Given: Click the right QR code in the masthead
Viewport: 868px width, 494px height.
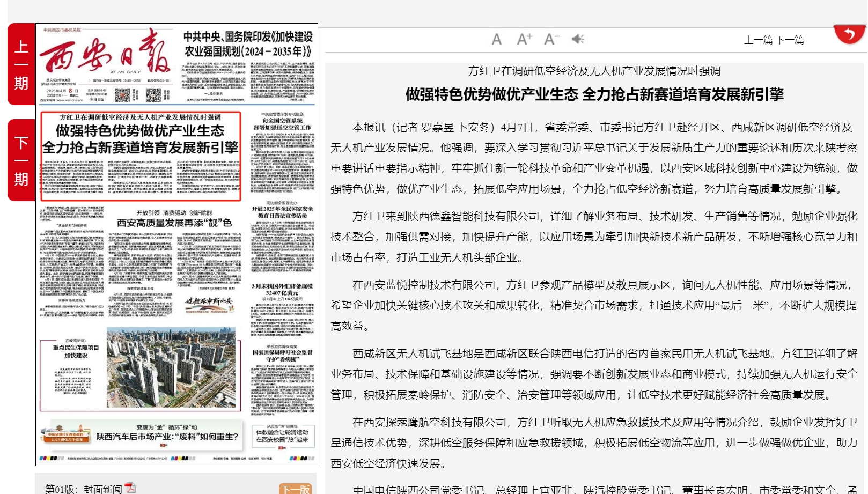Looking at the screenshot, I should 153,95.
